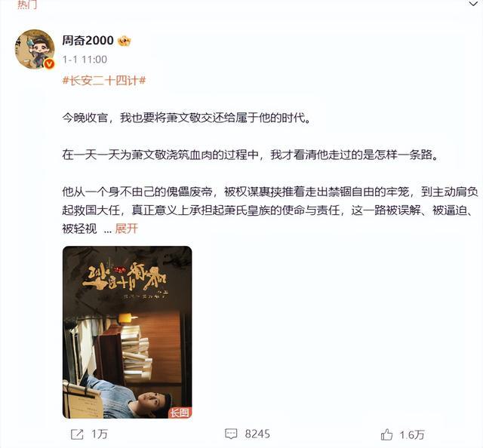Switch to the 热门 tab
The image size is (483, 448).
27,5
